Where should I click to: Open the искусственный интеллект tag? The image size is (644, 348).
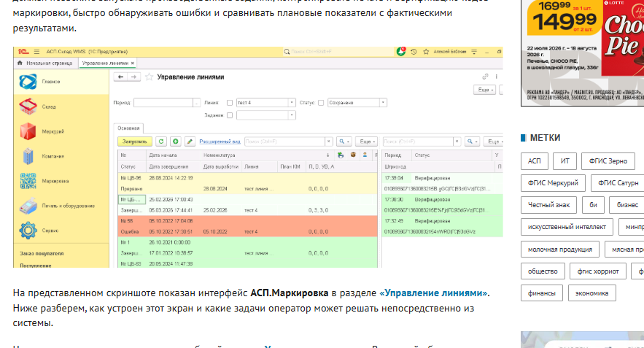pyautogui.click(x=567, y=227)
